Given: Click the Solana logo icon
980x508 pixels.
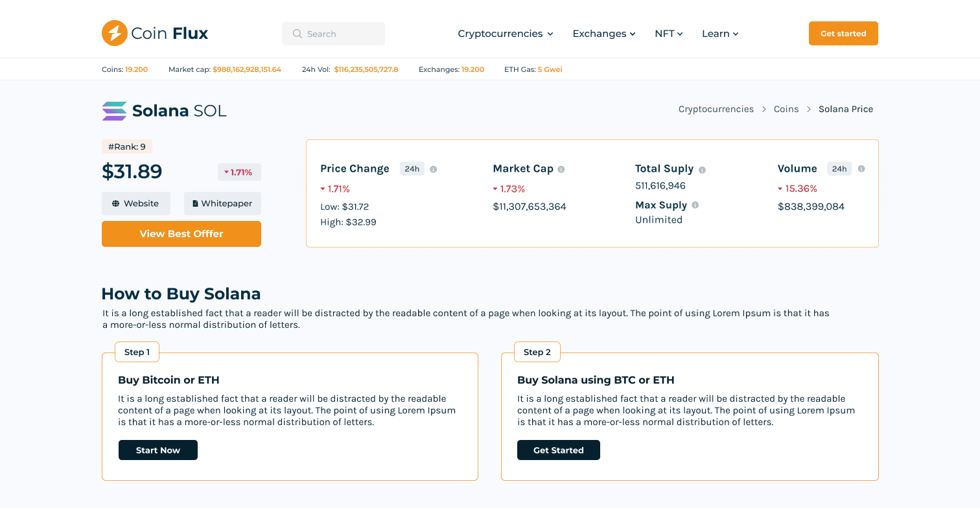Looking at the screenshot, I should pos(115,111).
